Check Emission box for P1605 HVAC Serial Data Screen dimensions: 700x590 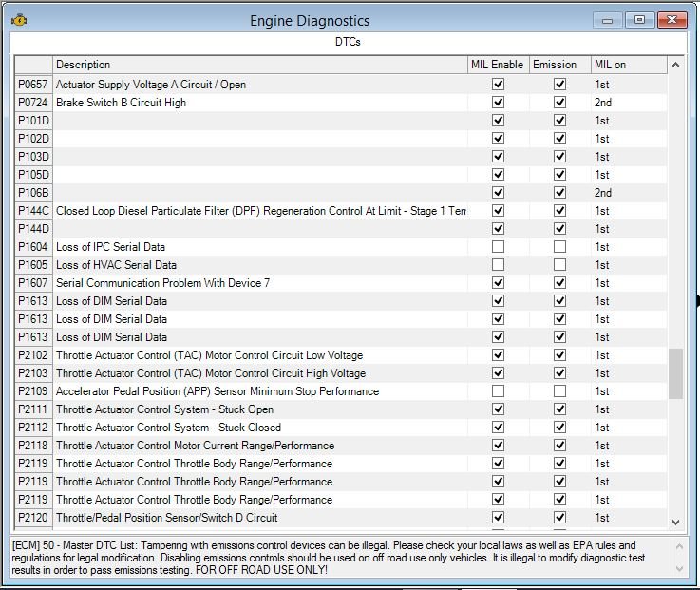(x=559, y=265)
